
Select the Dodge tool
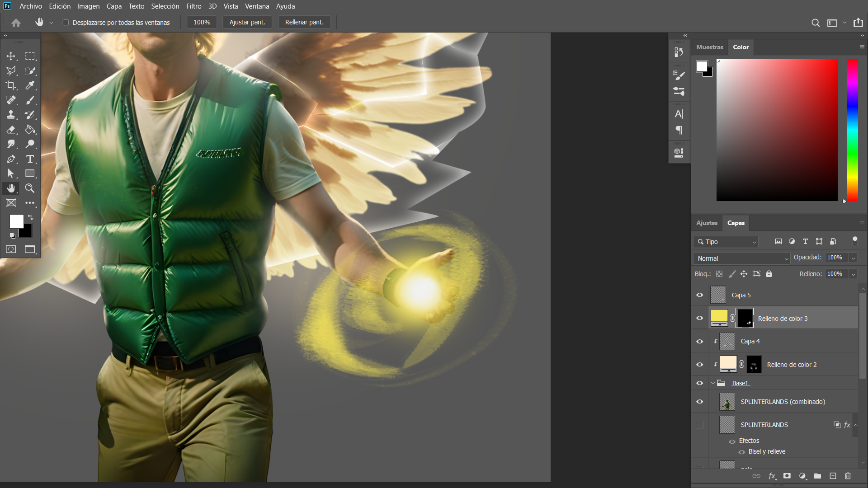coord(30,144)
